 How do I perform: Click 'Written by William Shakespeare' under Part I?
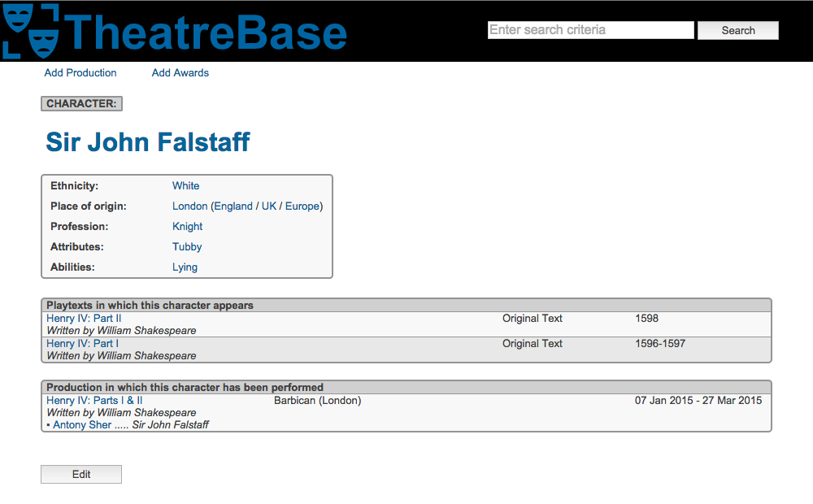[121, 356]
